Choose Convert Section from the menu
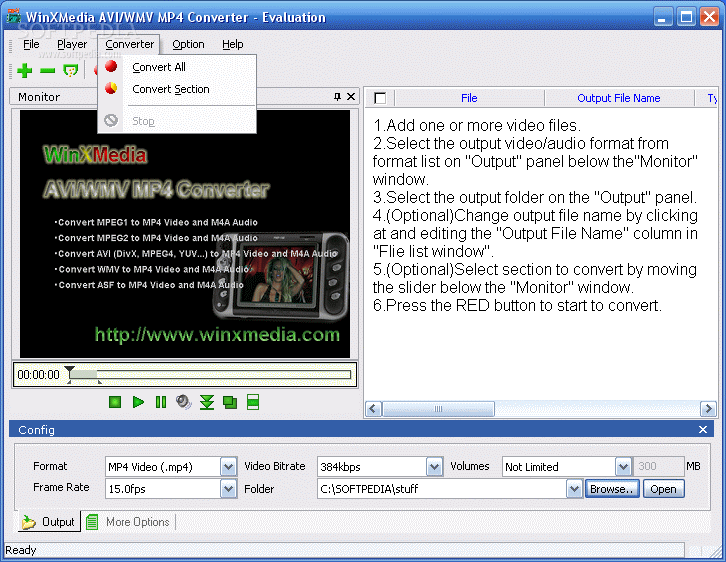Screen dimensions: 726x562 tap(177, 89)
